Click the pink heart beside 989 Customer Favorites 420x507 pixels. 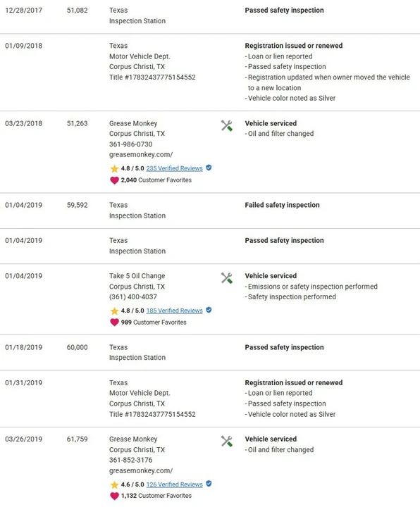114,323
